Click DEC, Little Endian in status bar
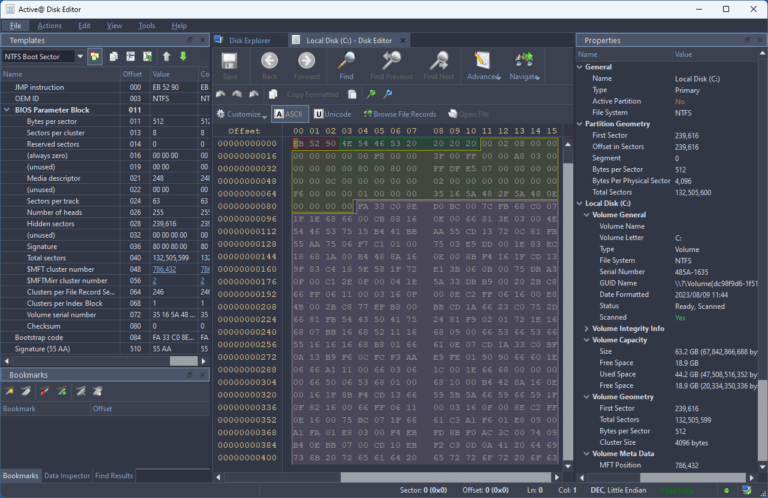The image size is (768, 498). coord(618,490)
